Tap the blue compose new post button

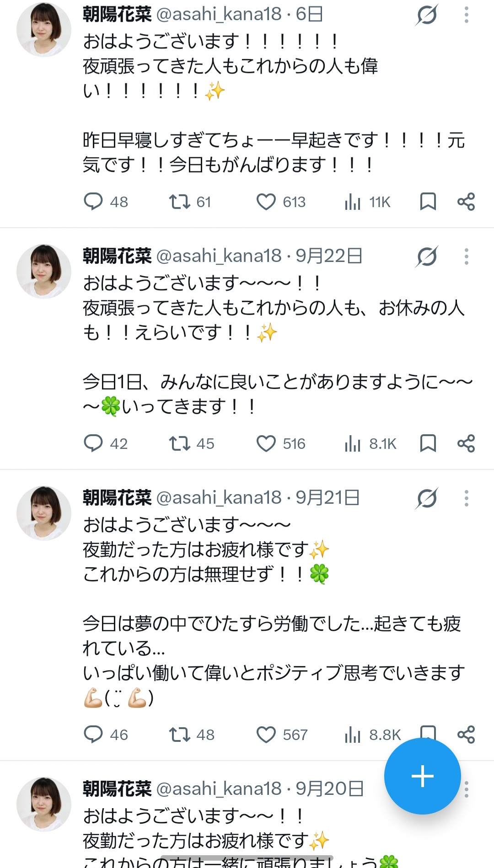tap(422, 776)
